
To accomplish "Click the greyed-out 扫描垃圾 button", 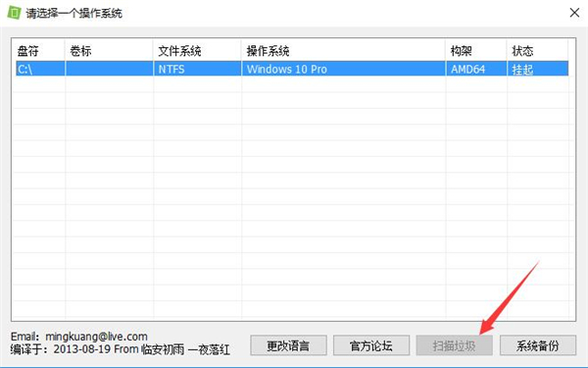I will (x=454, y=345).
